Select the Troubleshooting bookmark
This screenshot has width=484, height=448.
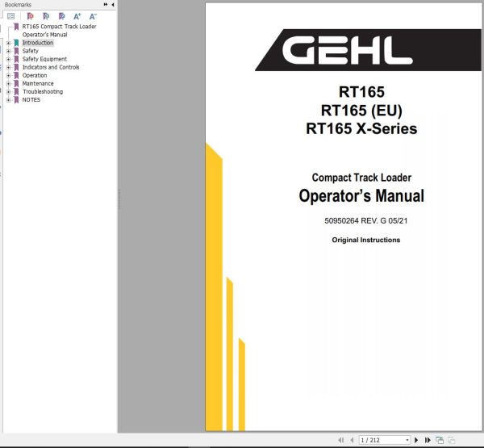(x=43, y=91)
